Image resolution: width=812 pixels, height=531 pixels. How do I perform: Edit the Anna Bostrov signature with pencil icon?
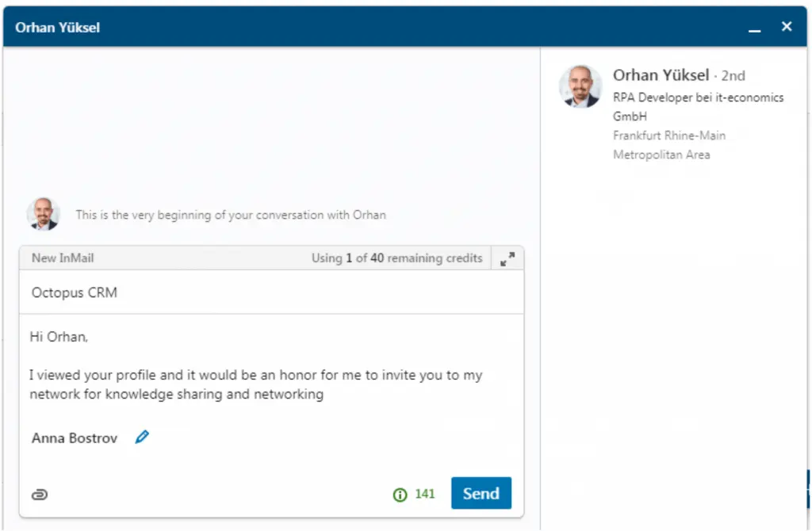click(x=142, y=437)
